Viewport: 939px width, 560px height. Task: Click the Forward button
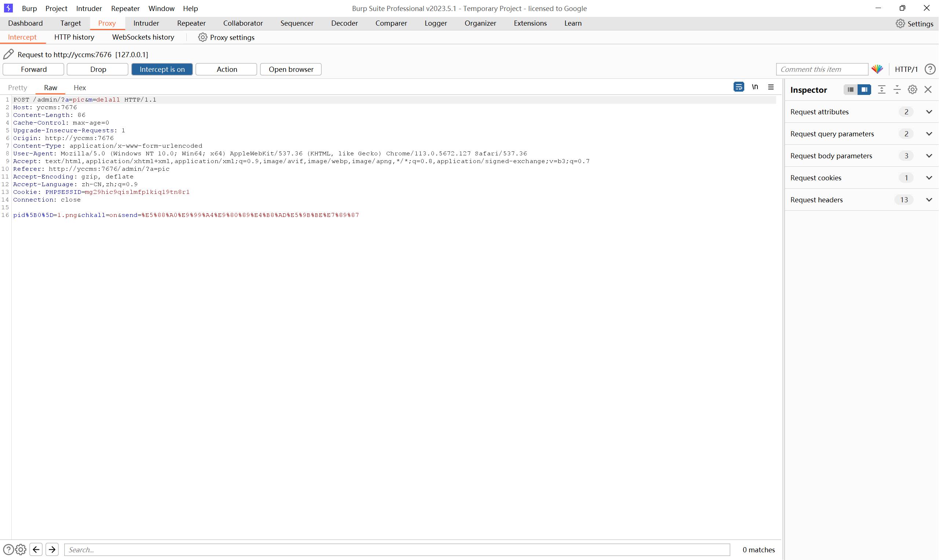click(x=34, y=69)
